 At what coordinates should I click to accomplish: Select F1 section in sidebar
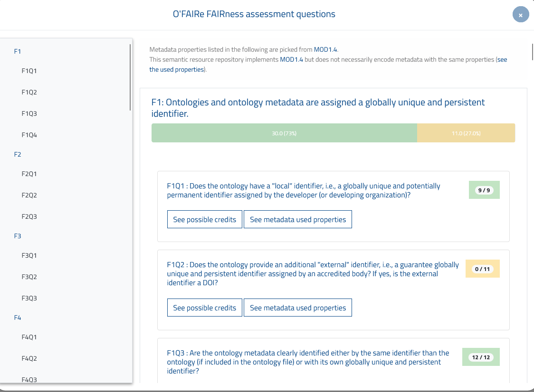coord(18,51)
